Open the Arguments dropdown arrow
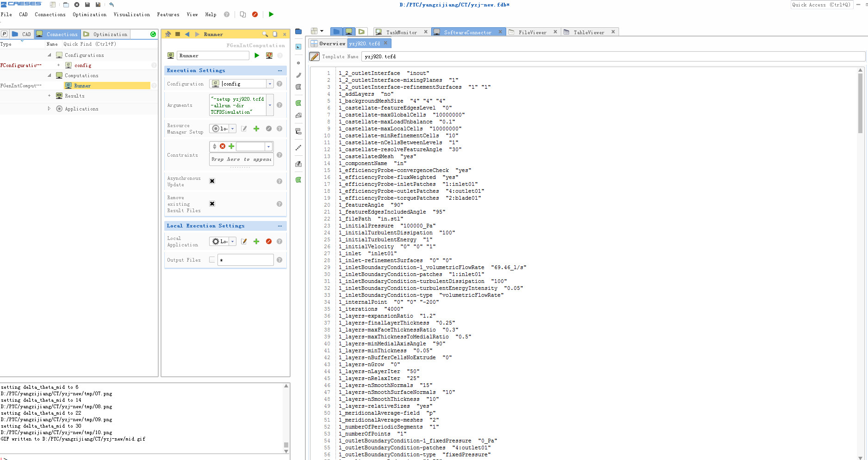 point(270,105)
